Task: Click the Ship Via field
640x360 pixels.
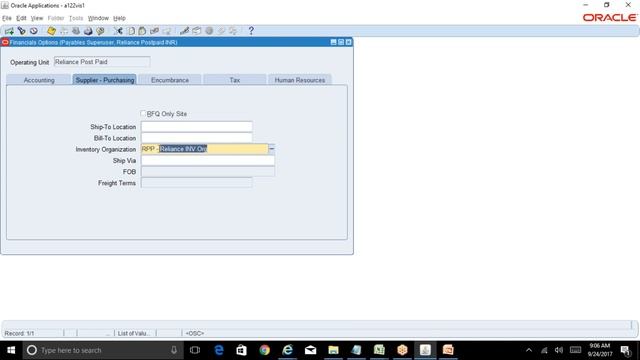Action: (x=208, y=160)
